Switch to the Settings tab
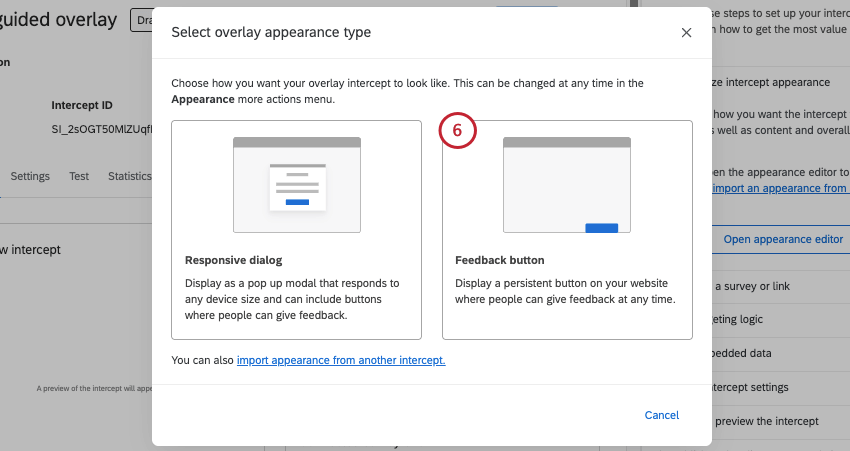This screenshot has width=850, height=451. (30, 176)
